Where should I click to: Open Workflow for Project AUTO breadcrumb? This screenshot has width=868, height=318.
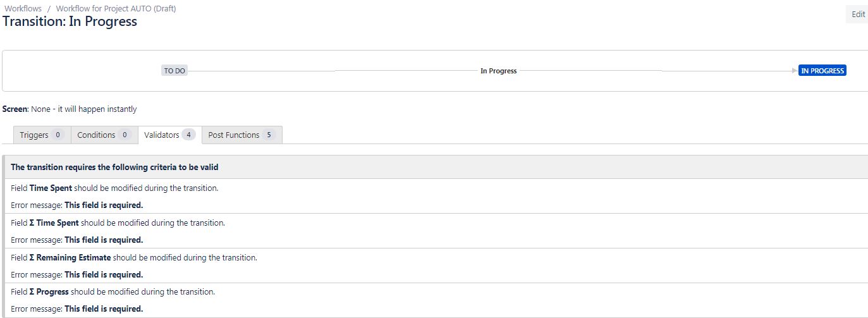coord(116,8)
